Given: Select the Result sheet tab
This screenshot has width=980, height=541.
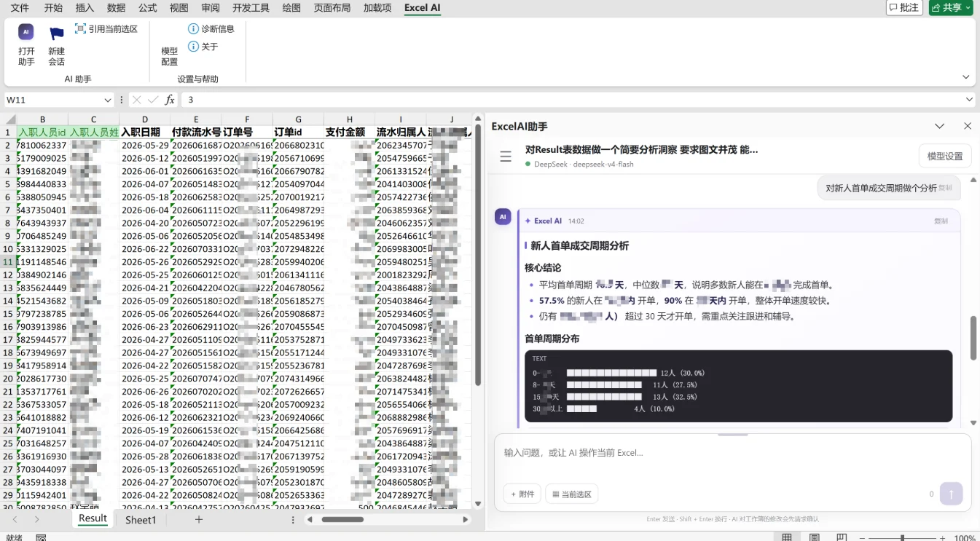Looking at the screenshot, I should (x=93, y=519).
